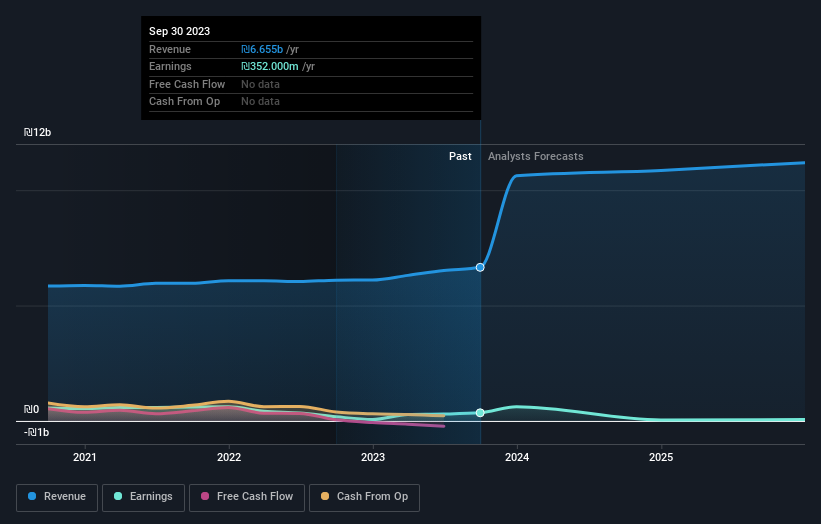This screenshot has height=524, width=821.
Task: Click the Revenue tooltip row label
Action: click(170, 49)
